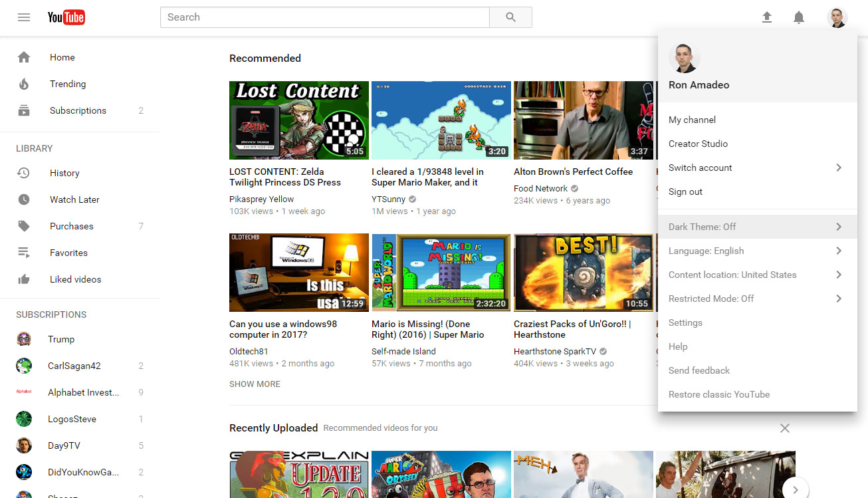
Task: Click the account avatar in top bar
Action: (x=837, y=17)
